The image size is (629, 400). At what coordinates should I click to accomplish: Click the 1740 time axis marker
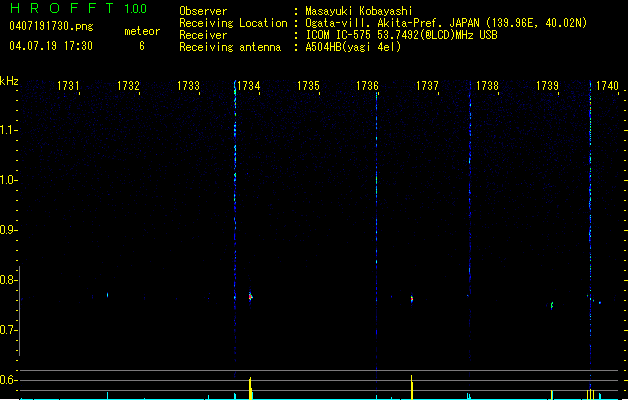(607, 86)
